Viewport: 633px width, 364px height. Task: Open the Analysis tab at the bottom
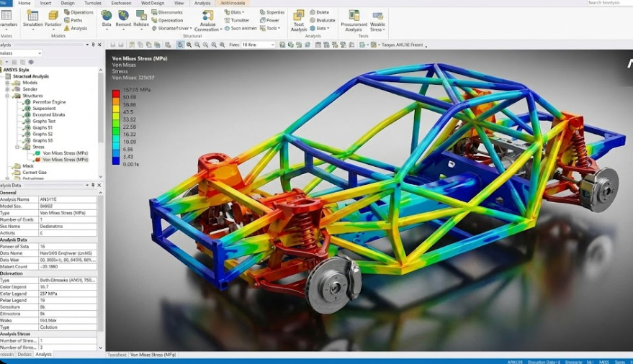tap(43, 355)
